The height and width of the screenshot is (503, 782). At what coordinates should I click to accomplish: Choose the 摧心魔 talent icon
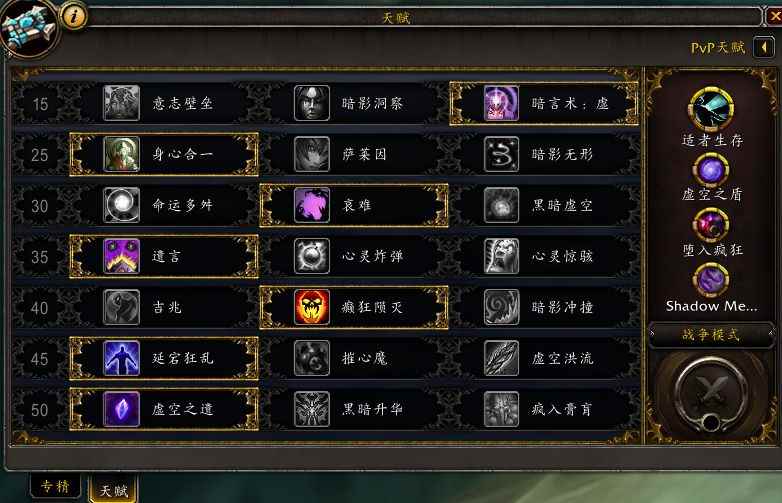(312, 358)
